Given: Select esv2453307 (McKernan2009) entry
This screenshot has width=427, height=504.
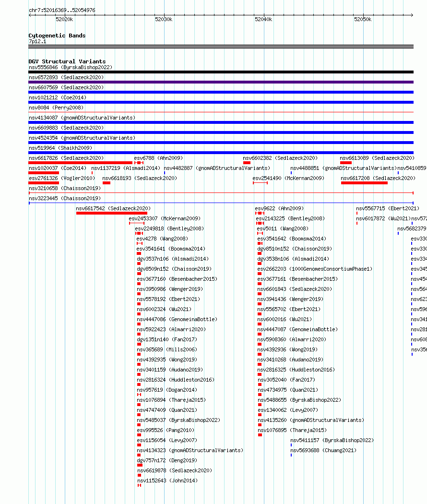Looking at the screenshot, I should point(165,218).
